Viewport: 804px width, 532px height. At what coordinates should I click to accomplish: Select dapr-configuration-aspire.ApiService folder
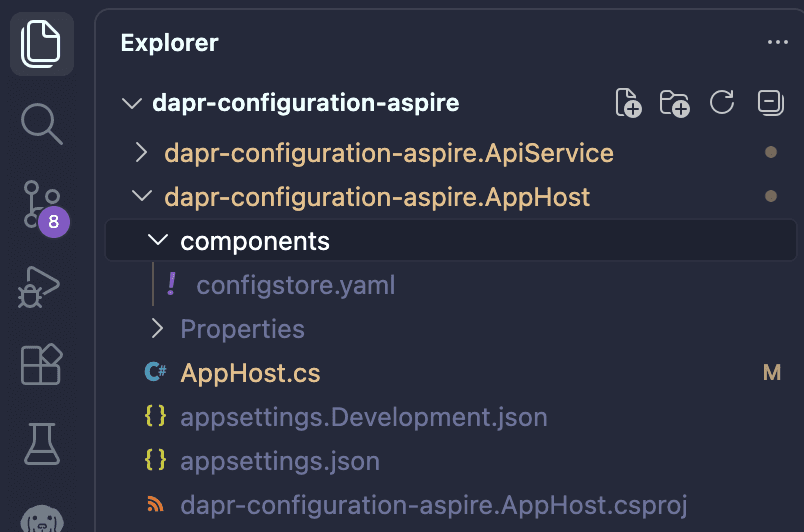tap(389, 153)
